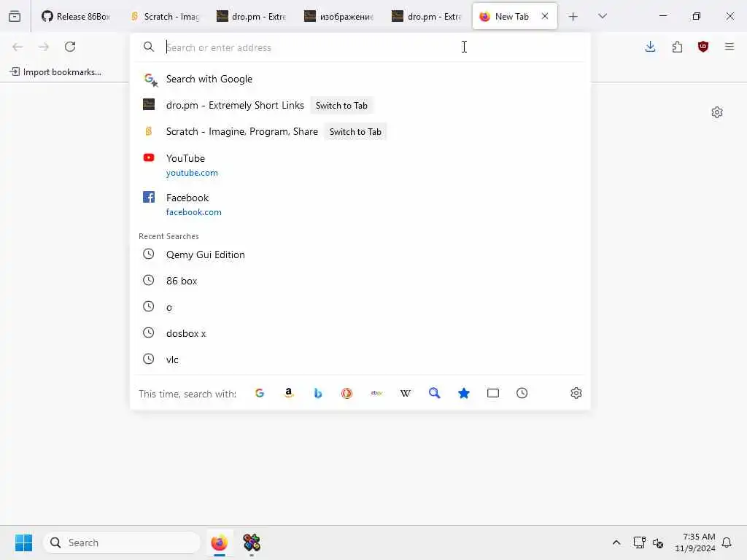The width and height of the screenshot is (747, 560).
Task: Go back with the back arrow
Action: (18, 47)
